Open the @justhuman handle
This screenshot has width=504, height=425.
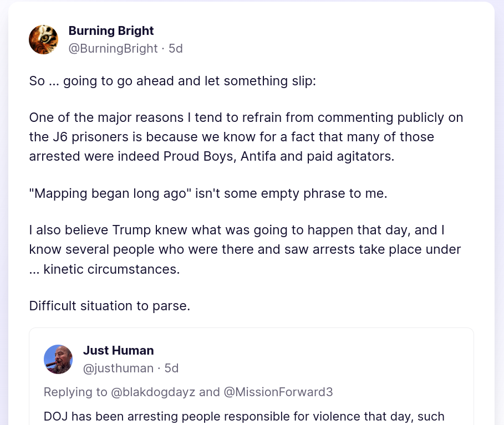(118, 368)
